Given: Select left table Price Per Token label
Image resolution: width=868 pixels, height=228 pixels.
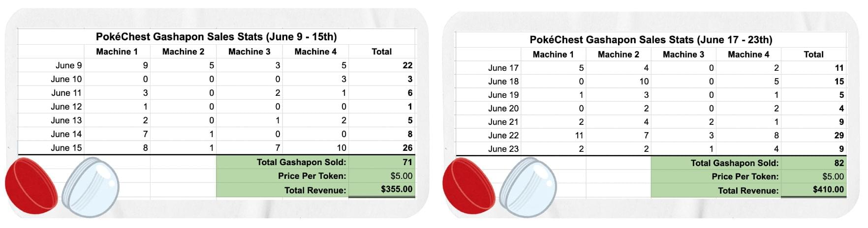Looking at the screenshot, I should [x=312, y=176].
